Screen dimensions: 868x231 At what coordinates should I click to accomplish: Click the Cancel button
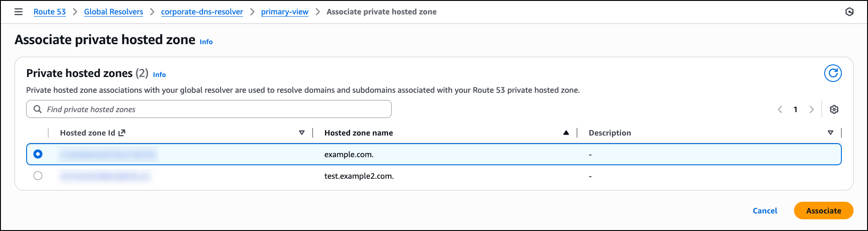[765, 211]
